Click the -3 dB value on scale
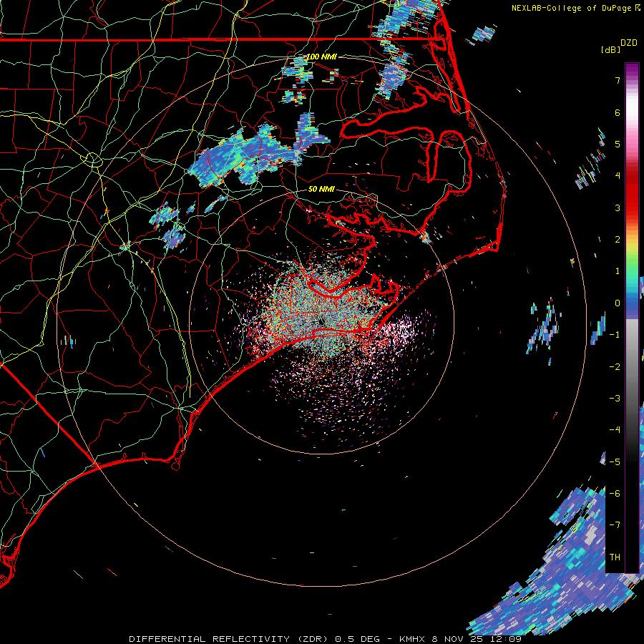This screenshot has width=644, height=644. point(615,399)
